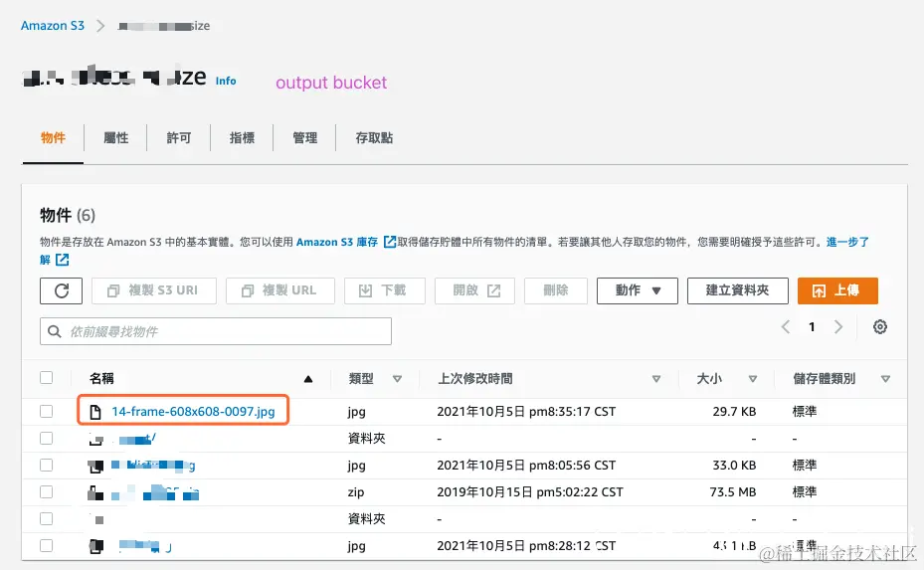This screenshot has width=924, height=570.
Task: Click external link icon after 進一步了解
Action: (x=62, y=260)
